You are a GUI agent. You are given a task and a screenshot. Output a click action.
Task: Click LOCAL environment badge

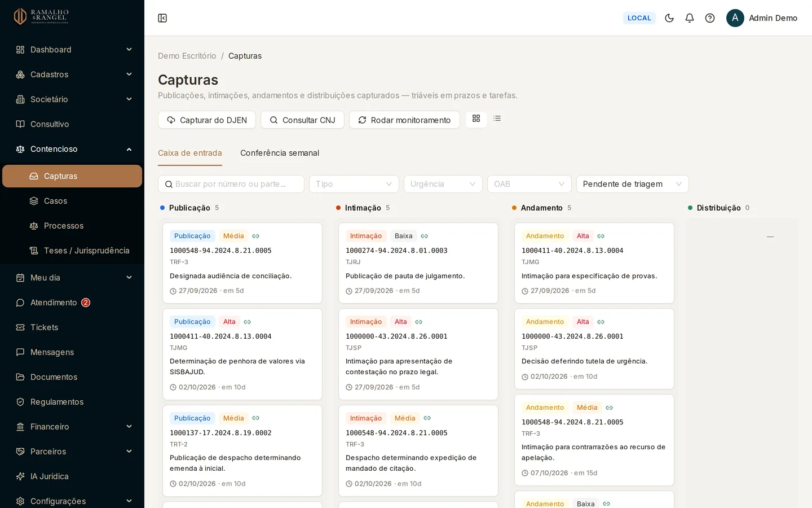[x=639, y=18]
